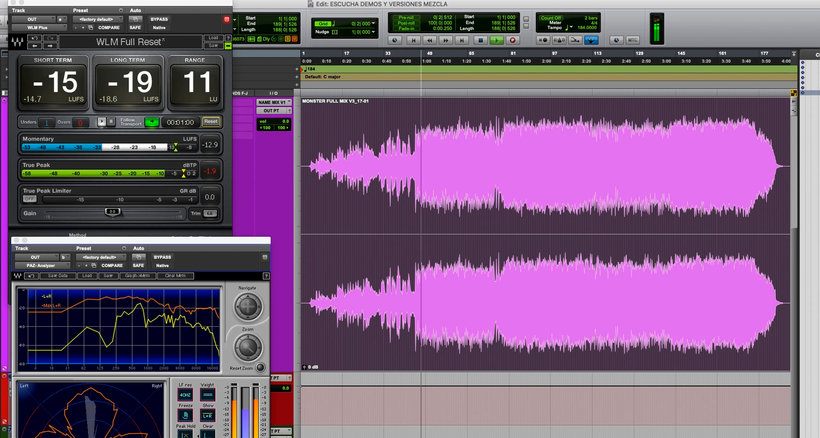Click the green Play transport button
This screenshot has height=438, width=820.
497,40
